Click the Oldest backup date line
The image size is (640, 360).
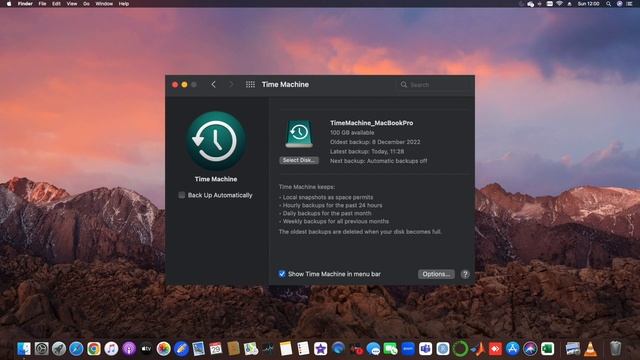pyautogui.click(x=375, y=142)
